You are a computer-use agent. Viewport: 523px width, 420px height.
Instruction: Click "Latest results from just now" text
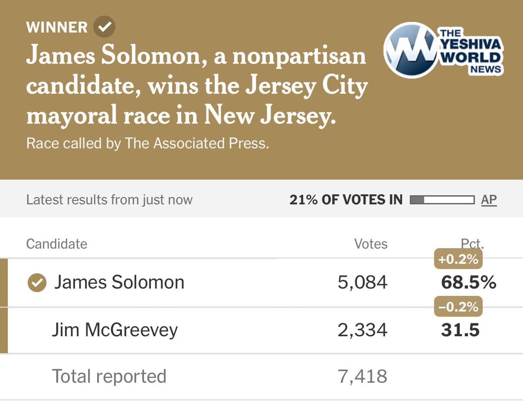[x=109, y=200]
